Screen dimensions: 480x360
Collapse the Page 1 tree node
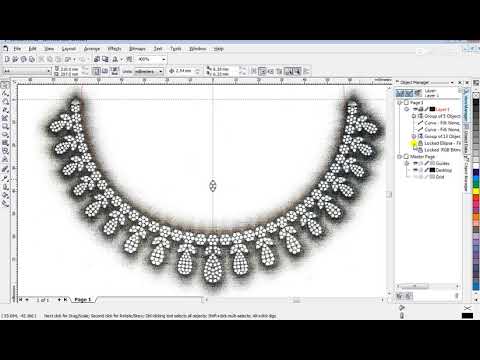pyautogui.click(x=400, y=103)
